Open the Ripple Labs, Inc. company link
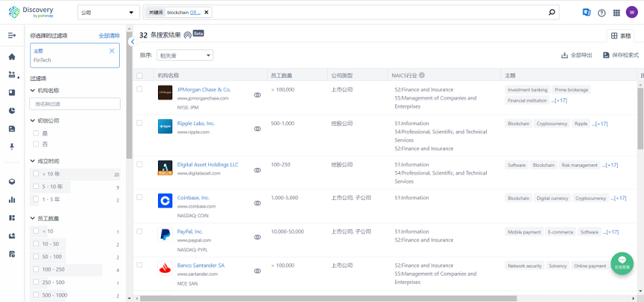The height and width of the screenshot is (302, 644). tap(195, 123)
